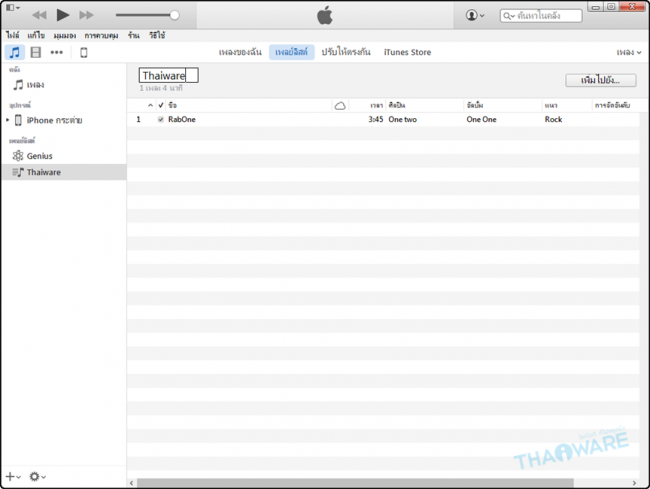Click the scroll left arrow
Viewport: 650px width, 489px height.
[131, 483]
